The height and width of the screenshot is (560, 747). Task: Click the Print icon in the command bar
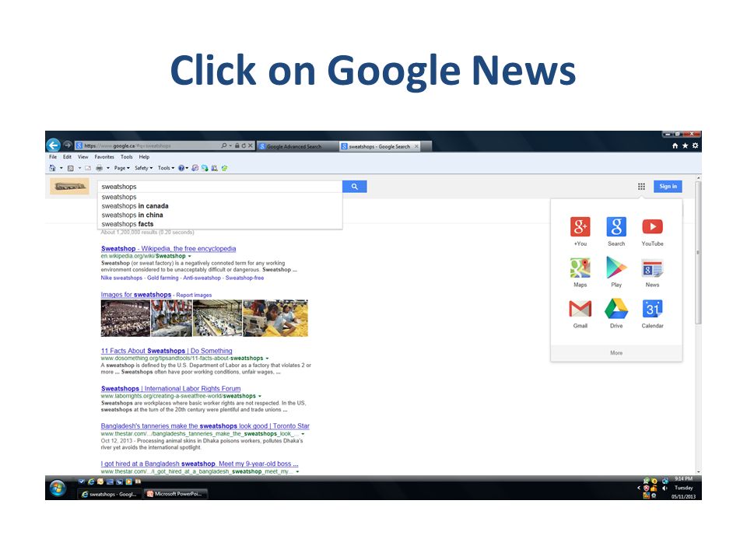click(99, 168)
